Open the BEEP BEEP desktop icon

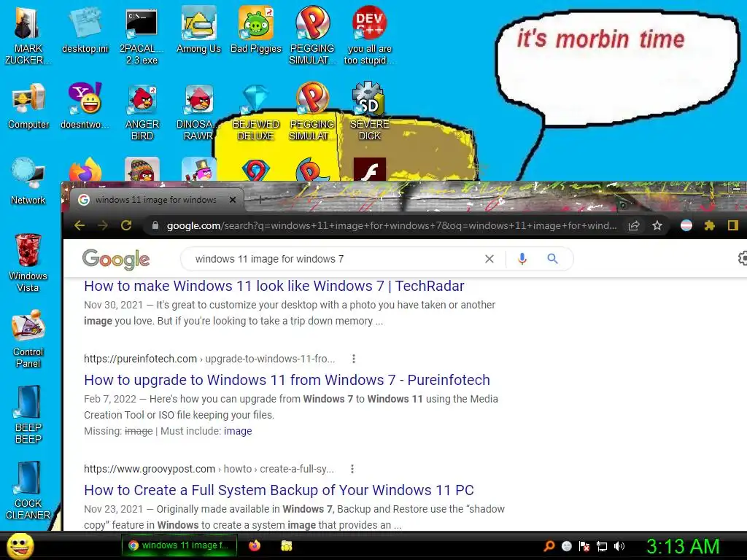pos(28,414)
